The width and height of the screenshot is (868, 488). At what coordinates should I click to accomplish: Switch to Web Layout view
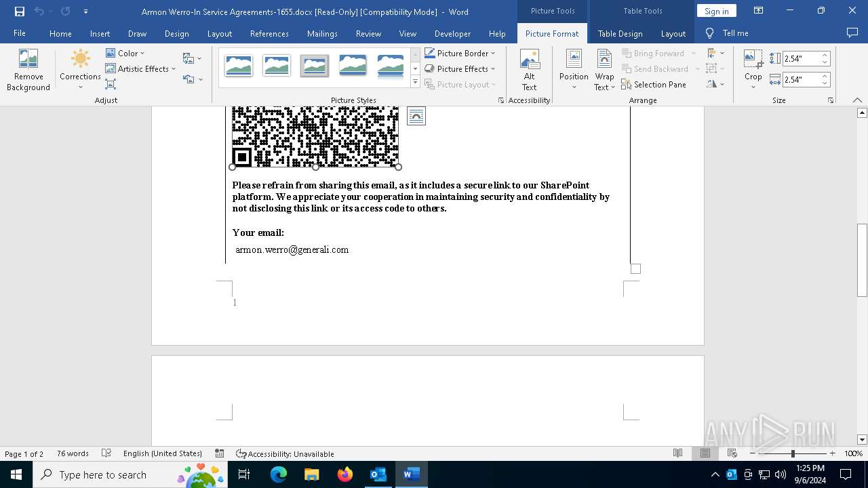pyautogui.click(x=732, y=453)
